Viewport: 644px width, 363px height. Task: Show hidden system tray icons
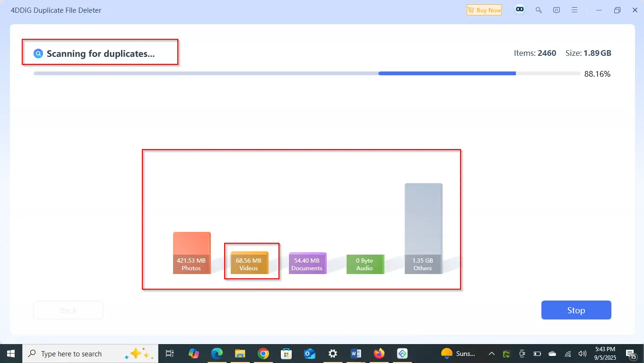[492, 354]
